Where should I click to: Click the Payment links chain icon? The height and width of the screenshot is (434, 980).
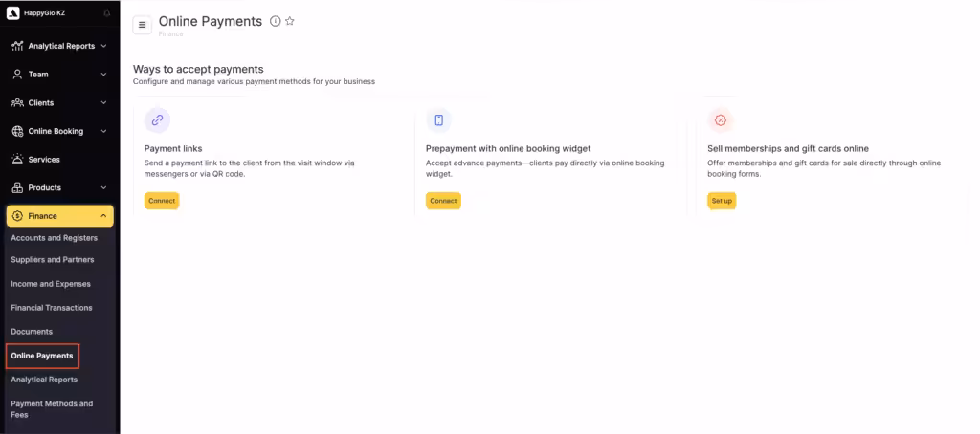[x=158, y=120]
